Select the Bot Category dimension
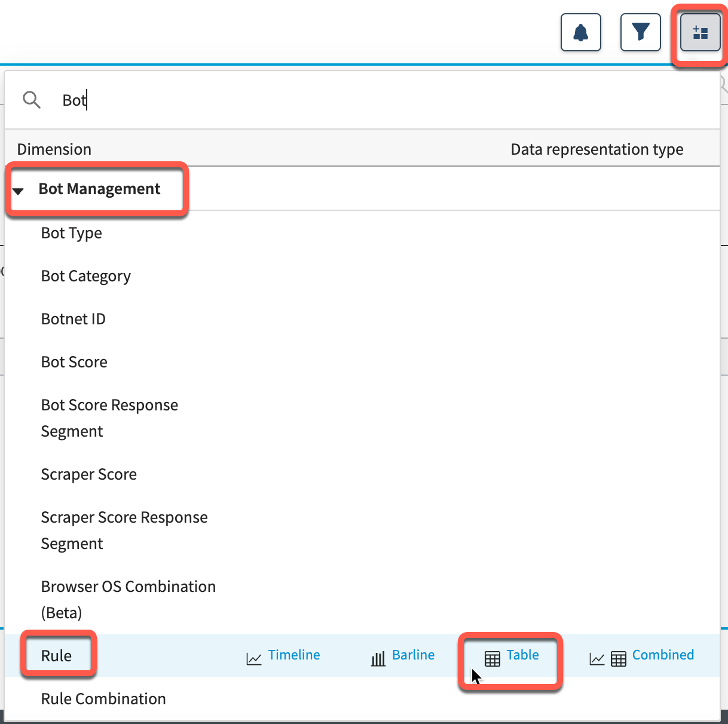Viewport: 728px width, 724px height. pyautogui.click(x=85, y=276)
